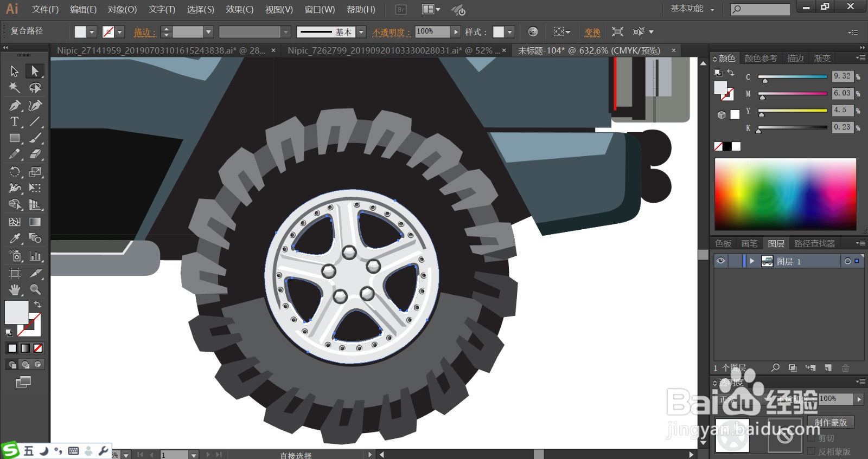Open the 基本 brush definition dropdown
The height and width of the screenshot is (459, 868).
pos(361,32)
